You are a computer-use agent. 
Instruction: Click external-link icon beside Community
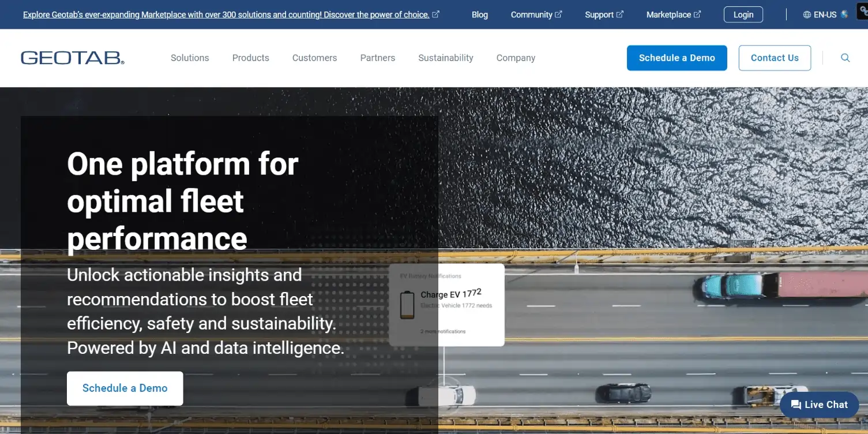point(558,14)
